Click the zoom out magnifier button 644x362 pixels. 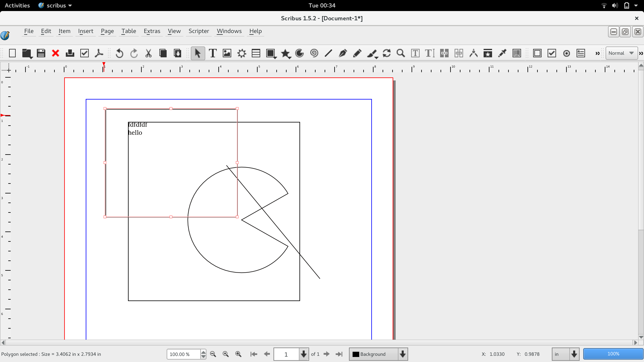(213, 354)
